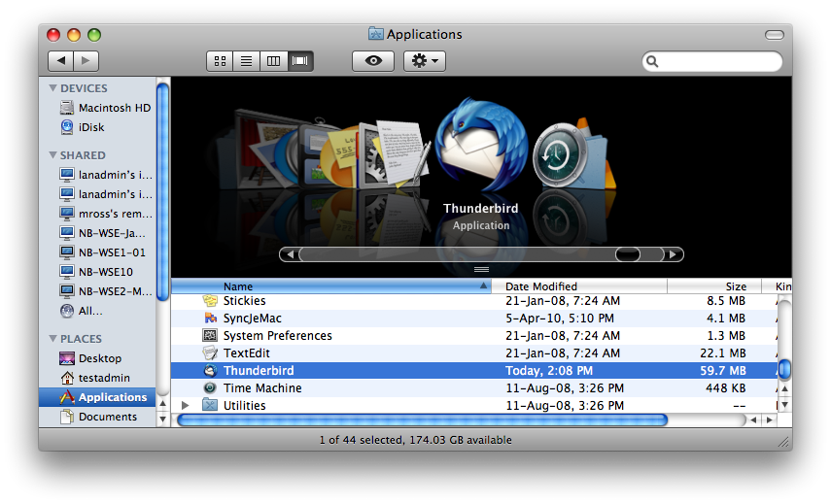Open Quick Look with the eye button
The image size is (831, 504).
[x=373, y=61]
